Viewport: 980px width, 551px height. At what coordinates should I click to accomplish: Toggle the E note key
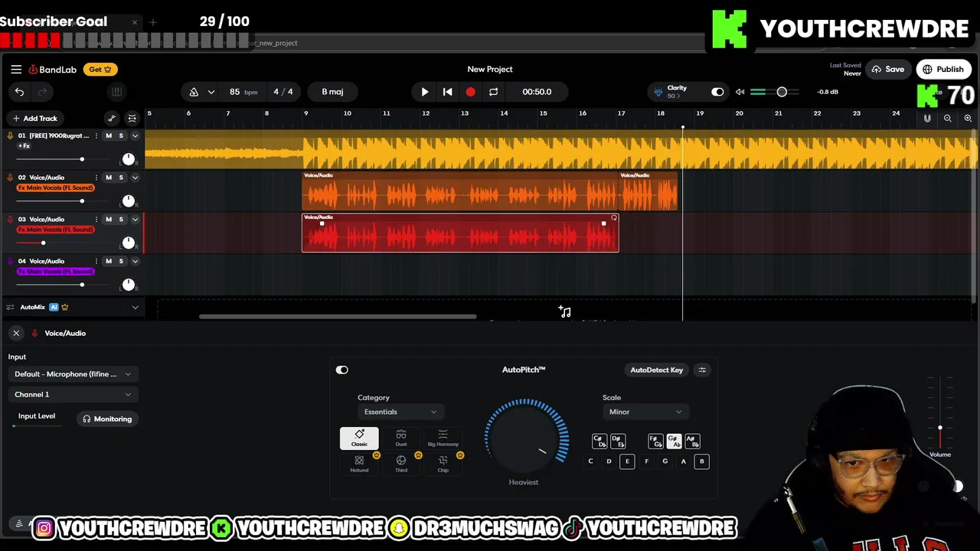(627, 461)
